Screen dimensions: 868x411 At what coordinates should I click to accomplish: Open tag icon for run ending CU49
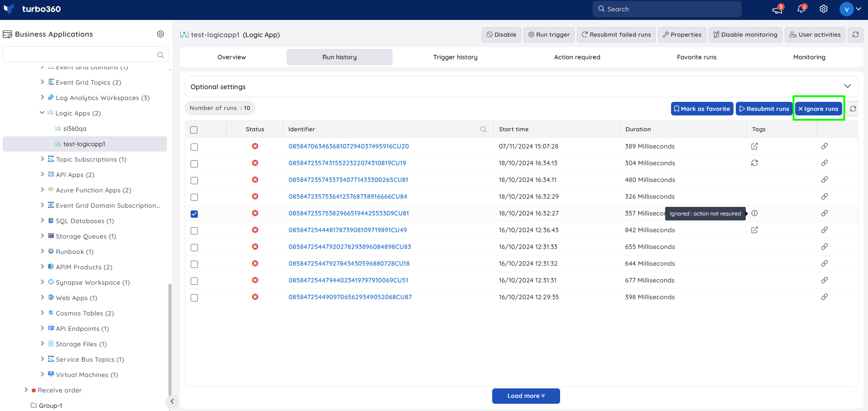754,230
